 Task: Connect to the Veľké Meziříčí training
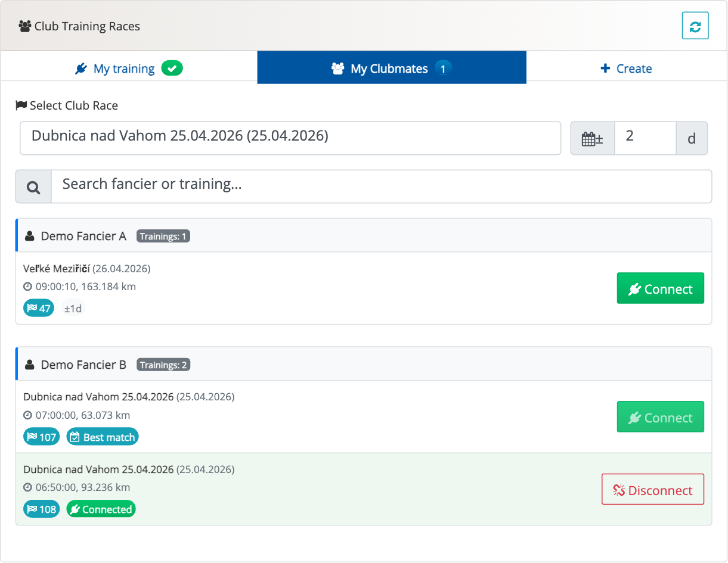pyautogui.click(x=660, y=289)
